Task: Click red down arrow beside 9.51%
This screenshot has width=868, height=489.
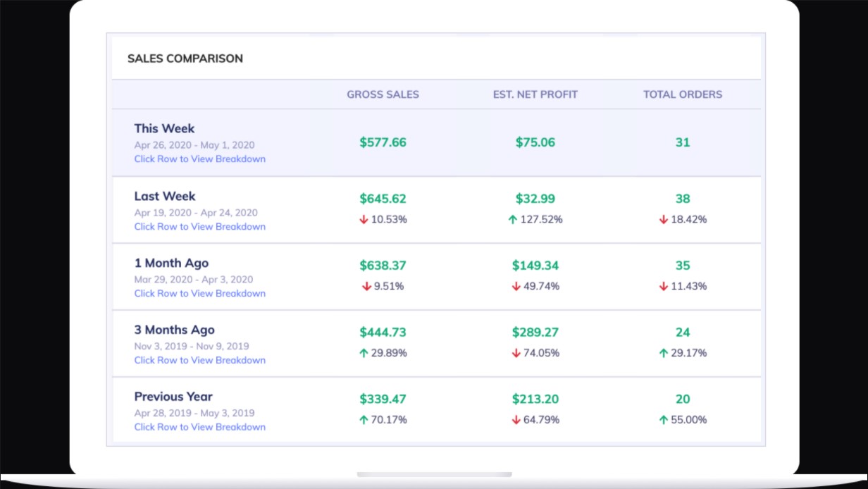Action: coord(366,287)
